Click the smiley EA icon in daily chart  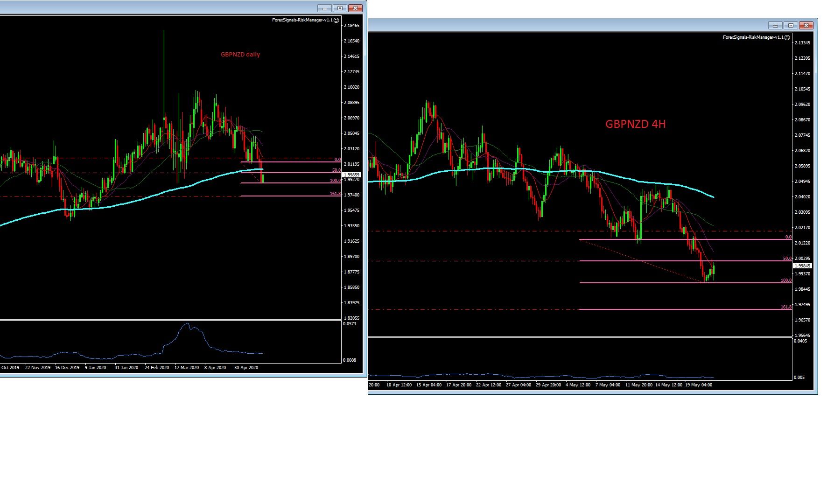click(336, 20)
